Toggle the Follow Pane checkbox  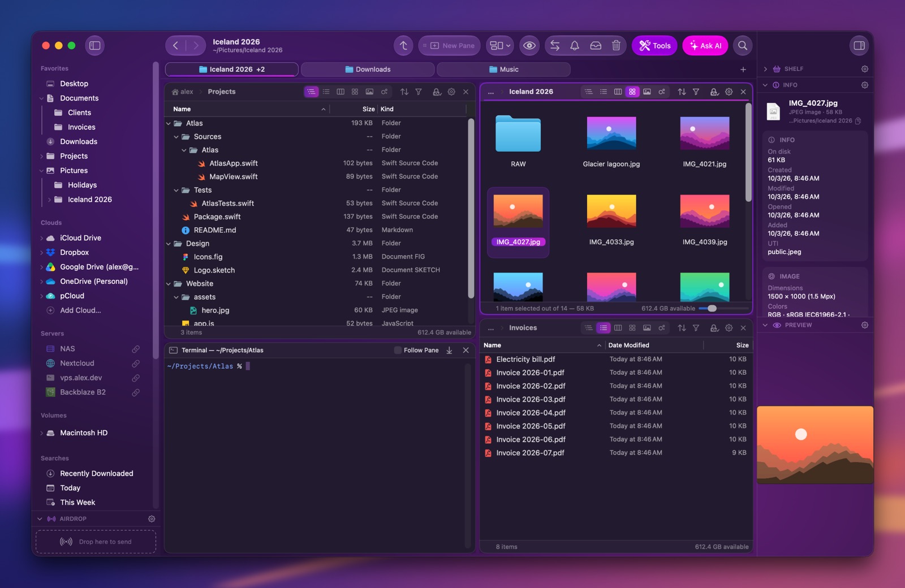(x=398, y=351)
